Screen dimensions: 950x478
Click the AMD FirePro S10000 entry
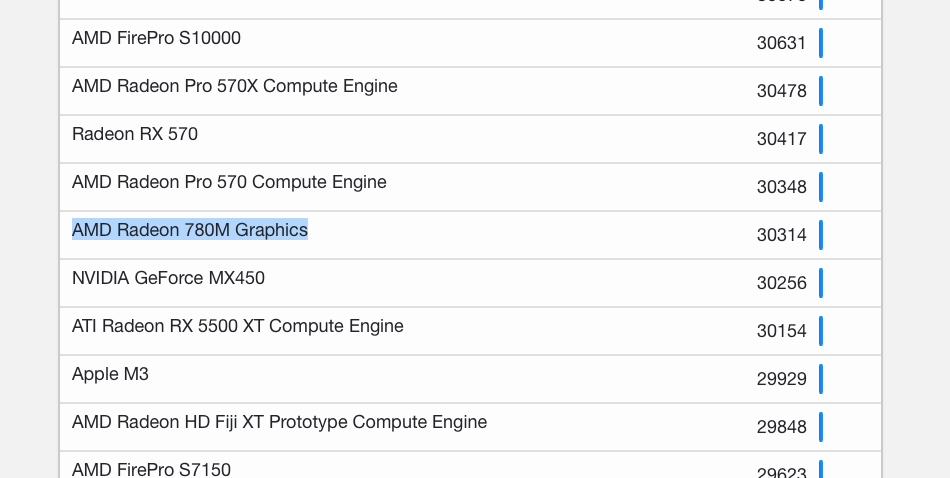[x=156, y=38]
